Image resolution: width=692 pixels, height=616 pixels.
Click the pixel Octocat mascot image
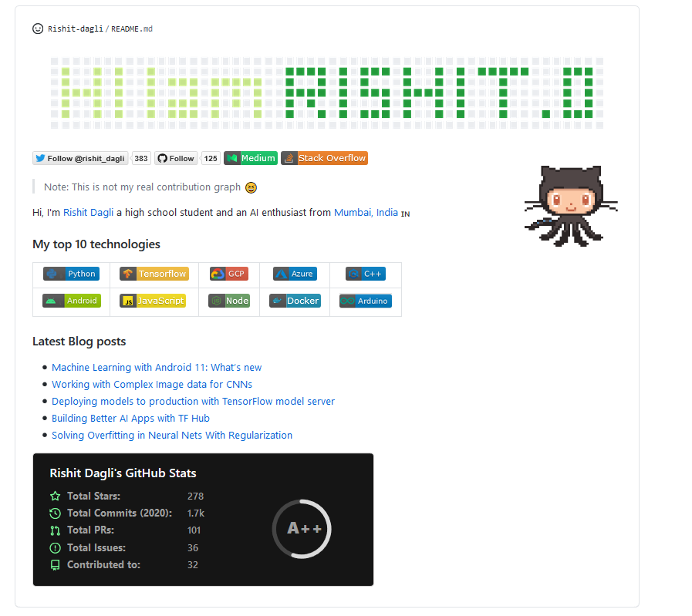[571, 206]
